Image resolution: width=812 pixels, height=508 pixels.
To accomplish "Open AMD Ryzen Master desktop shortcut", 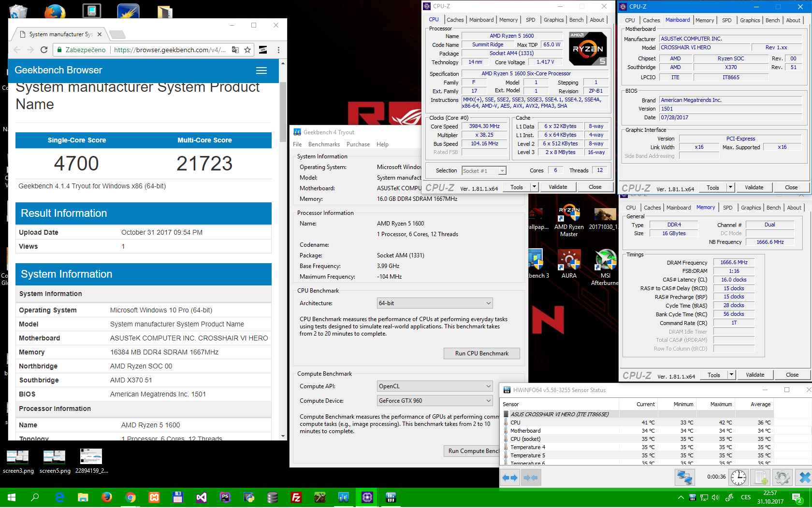I will click(569, 221).
